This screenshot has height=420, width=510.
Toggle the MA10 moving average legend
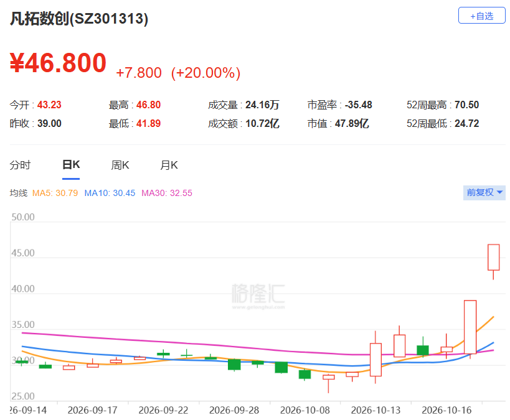pyautogui.click(x=110, y=193)
